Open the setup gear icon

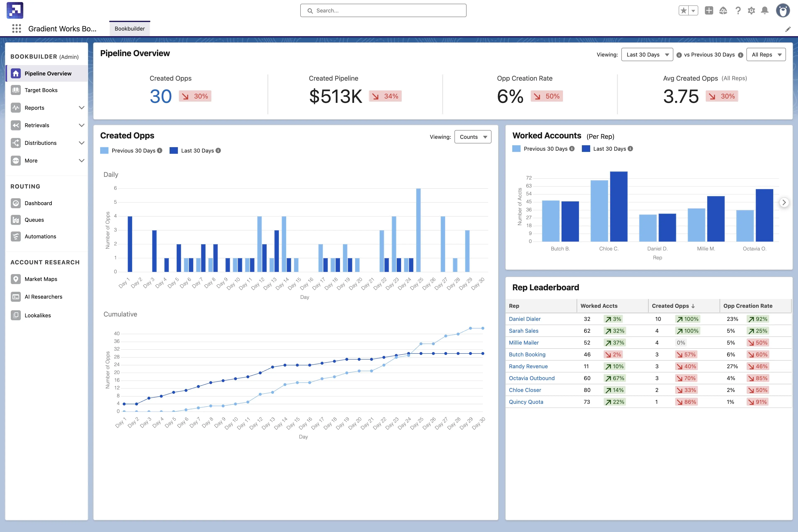coord(751,11)
